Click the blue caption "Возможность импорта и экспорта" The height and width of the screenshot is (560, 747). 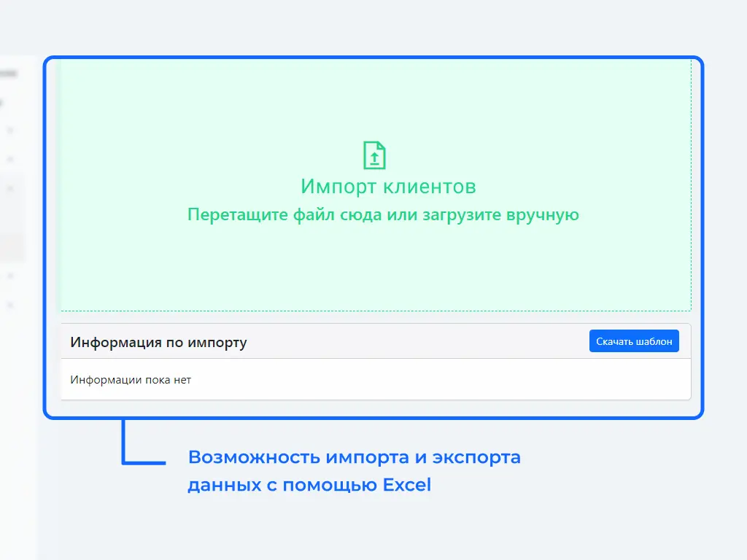355,457
